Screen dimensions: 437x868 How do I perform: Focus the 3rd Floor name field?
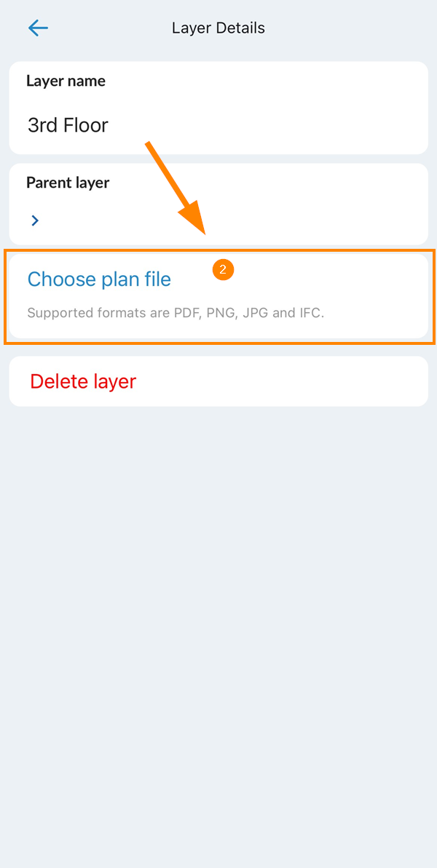(x=219, y=125)
